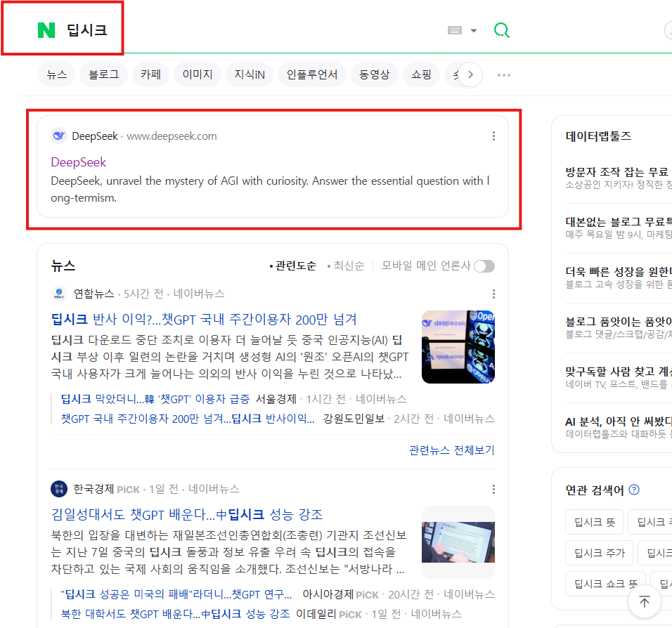Open the www.deepseek.com URL link
Viewport: 672px width, 628px height.
(x=172, y=136)
